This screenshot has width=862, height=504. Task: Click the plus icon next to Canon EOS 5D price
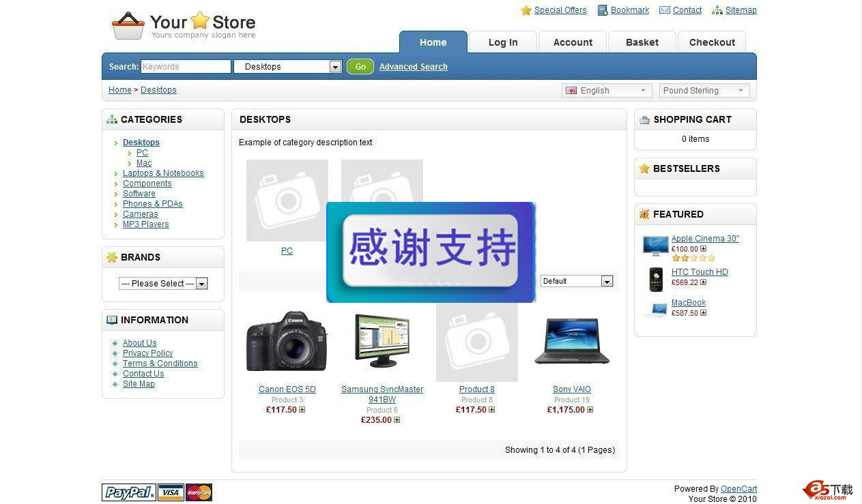coord(302,410)
